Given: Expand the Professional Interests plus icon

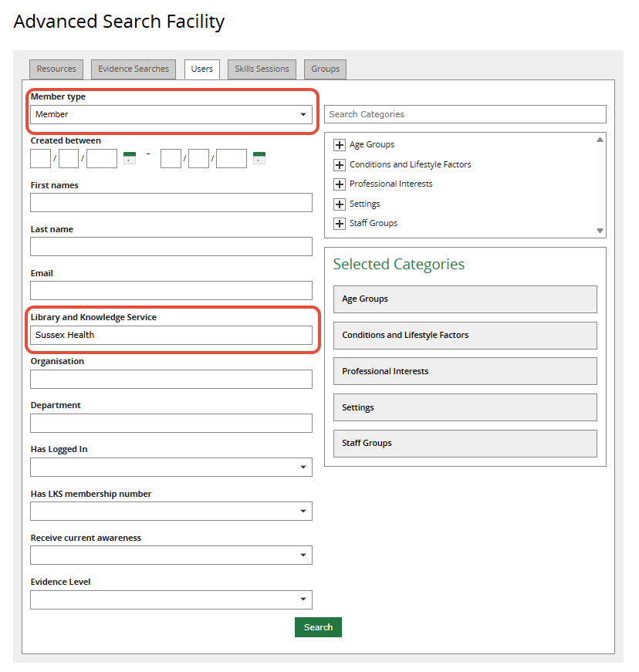Looking at the screenshot, I should [x=340, y=184].
